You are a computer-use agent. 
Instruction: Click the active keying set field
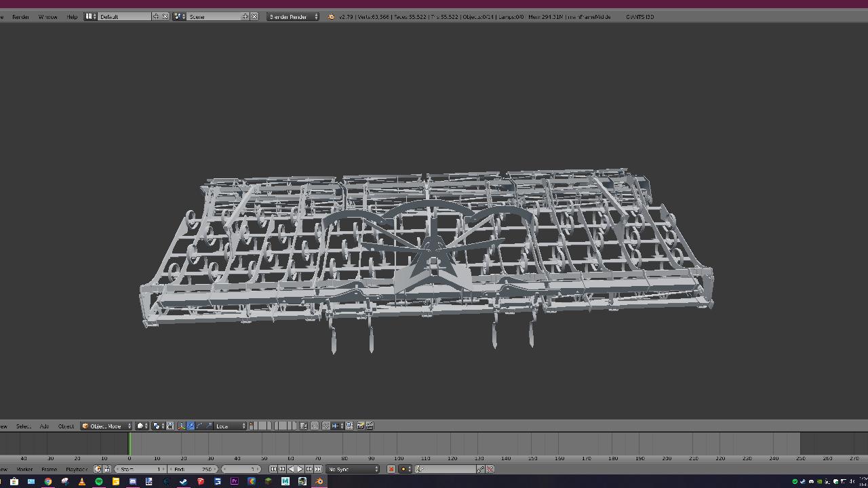coord(446,469)
